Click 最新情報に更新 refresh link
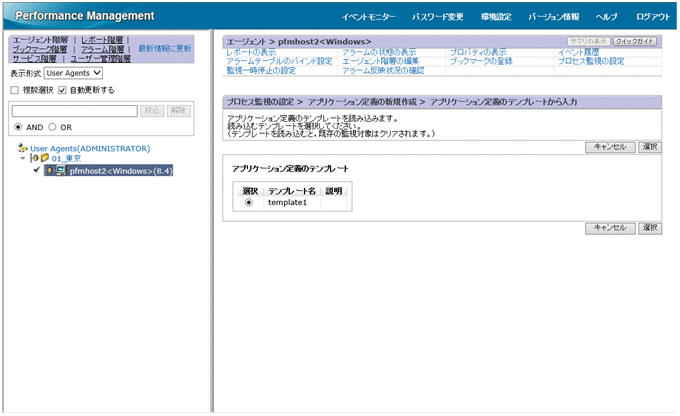The height and width of the screenshot is (416, 680). tap(165, 48)
